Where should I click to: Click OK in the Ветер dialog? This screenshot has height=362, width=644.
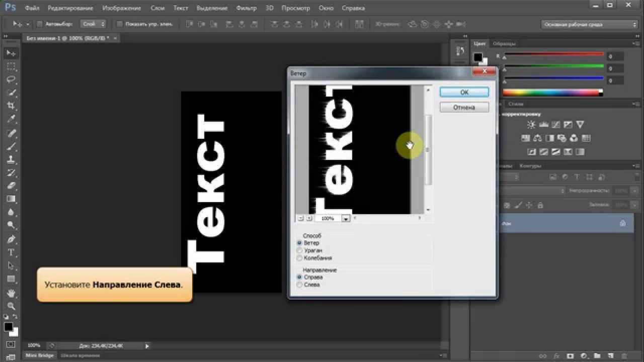(464, 92)
